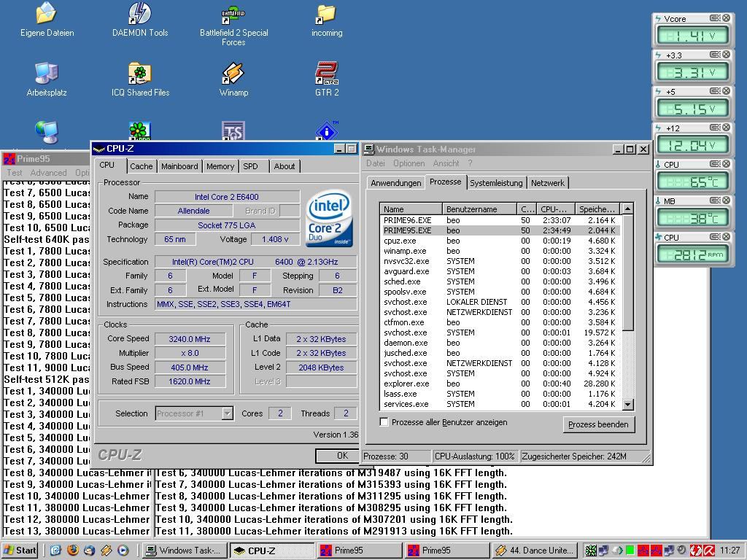Click the process list scrollbar up arrow
Screen dimensions: 747x560
(628, 209)
